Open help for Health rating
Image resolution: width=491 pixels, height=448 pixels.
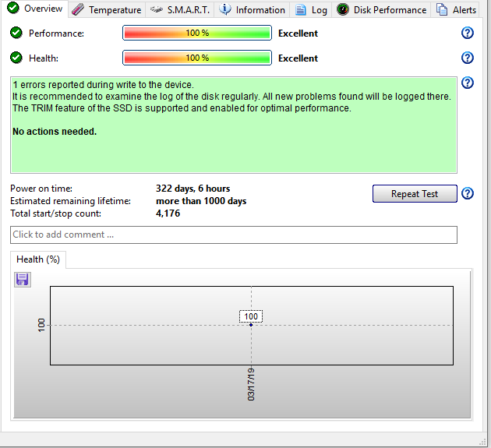(x=467, y=58)
